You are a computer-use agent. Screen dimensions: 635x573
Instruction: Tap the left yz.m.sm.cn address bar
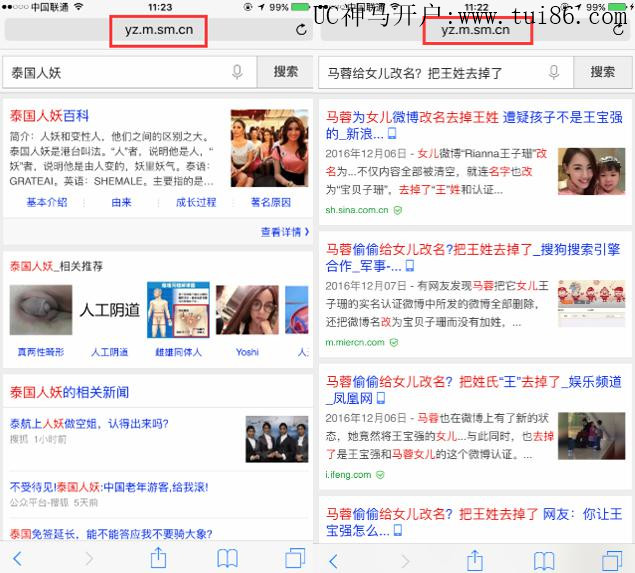pyautogui.click(x=159, y=30)
